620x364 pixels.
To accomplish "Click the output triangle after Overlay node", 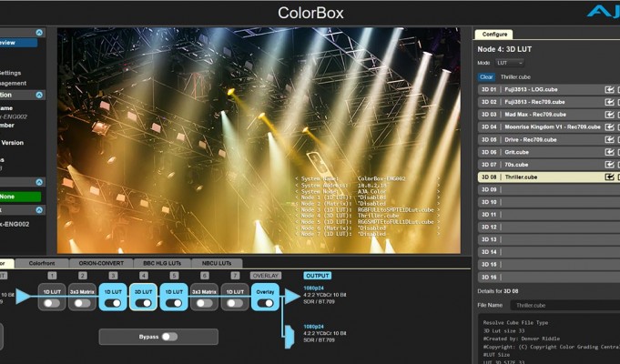I will pyautogui.click(x=292, y=296).
